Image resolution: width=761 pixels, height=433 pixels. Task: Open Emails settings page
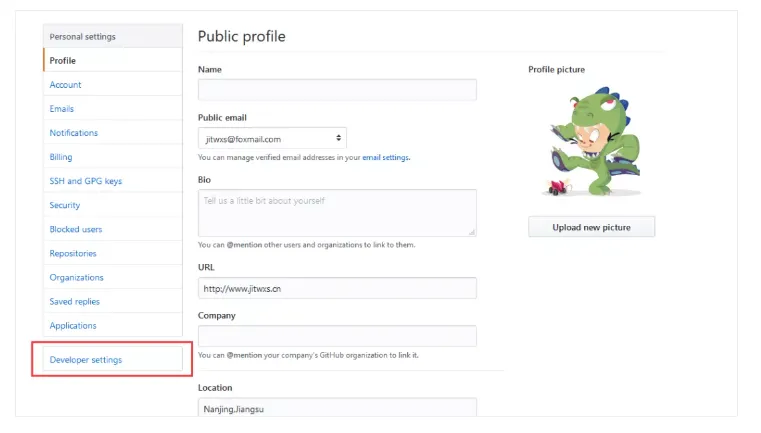pos(62,109)
